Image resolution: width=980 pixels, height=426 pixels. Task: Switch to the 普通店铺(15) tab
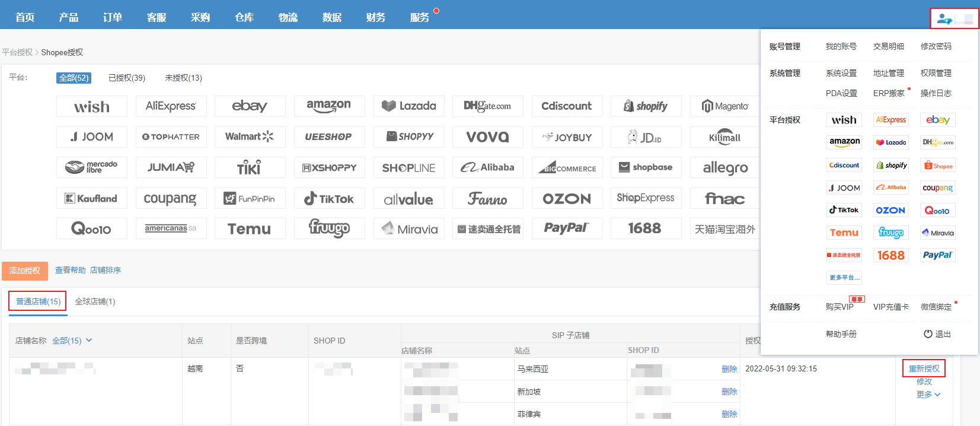pos(38,301)
